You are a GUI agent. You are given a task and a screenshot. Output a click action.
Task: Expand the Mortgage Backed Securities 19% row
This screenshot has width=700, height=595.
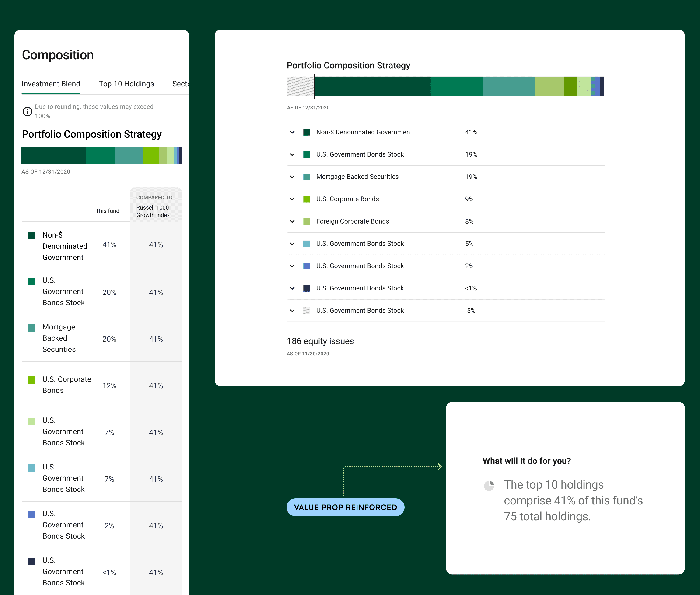pos(292,177)
